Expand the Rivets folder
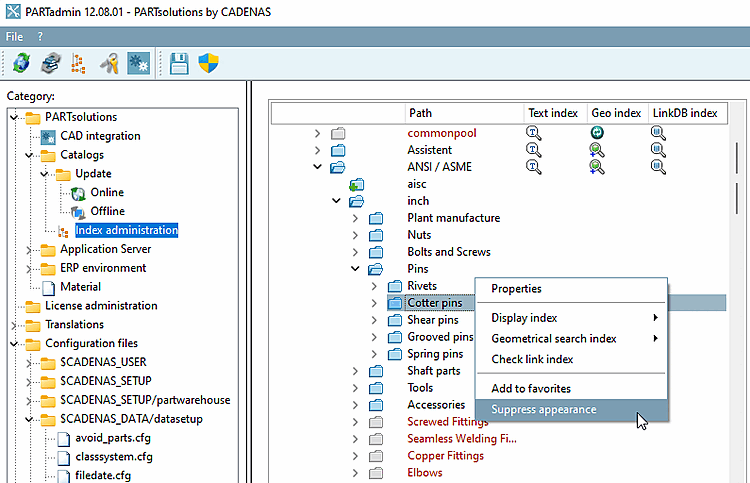This screenshot has width=750, height=483. pyautogui.click(x=374, y=286)
